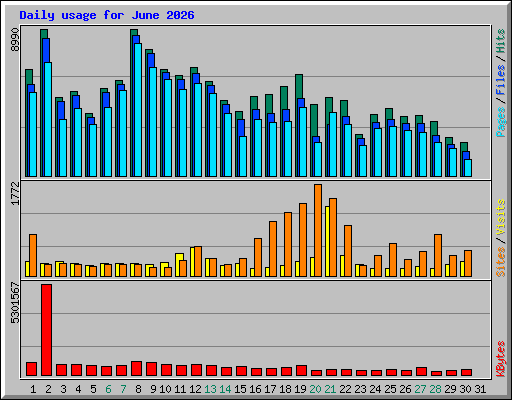512x400 pixels.
Task: Click the 8990 hits axis label
Action: (x=15, y=40)
